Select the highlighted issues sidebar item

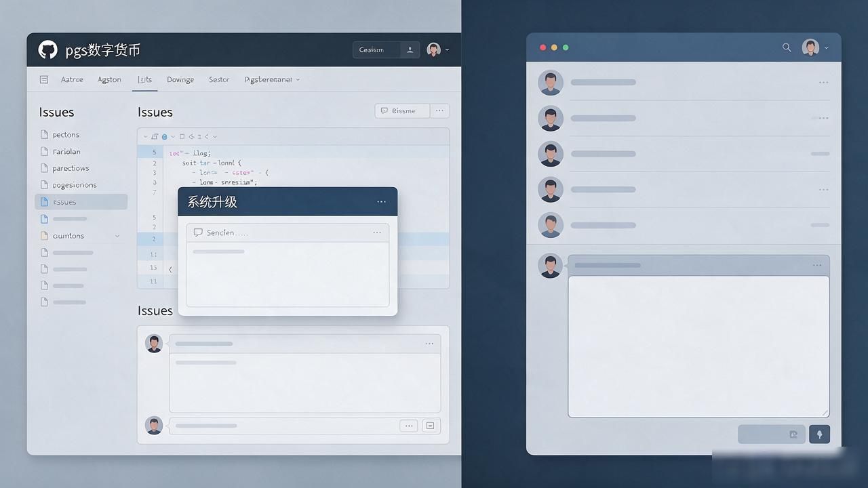click(81, 202)
